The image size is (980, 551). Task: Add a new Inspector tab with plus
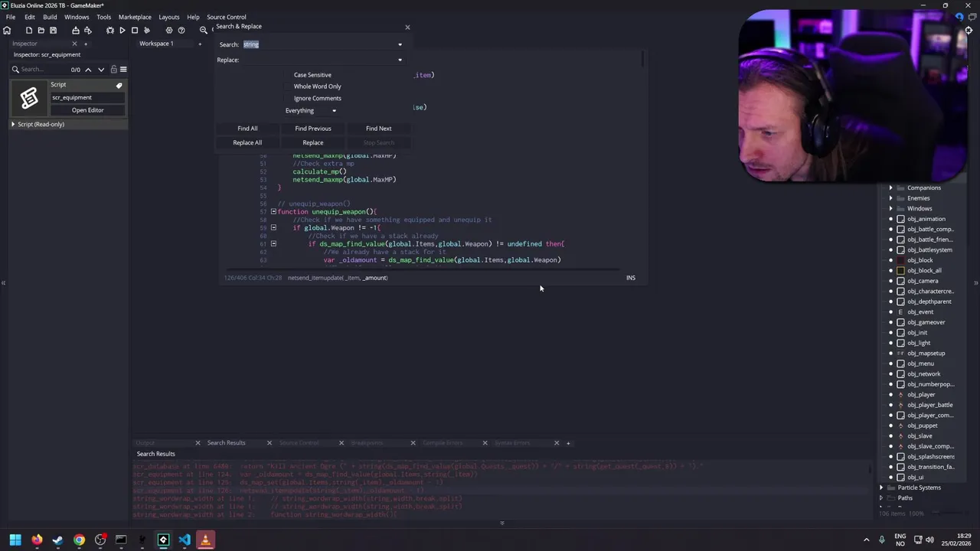coord(85,44)
